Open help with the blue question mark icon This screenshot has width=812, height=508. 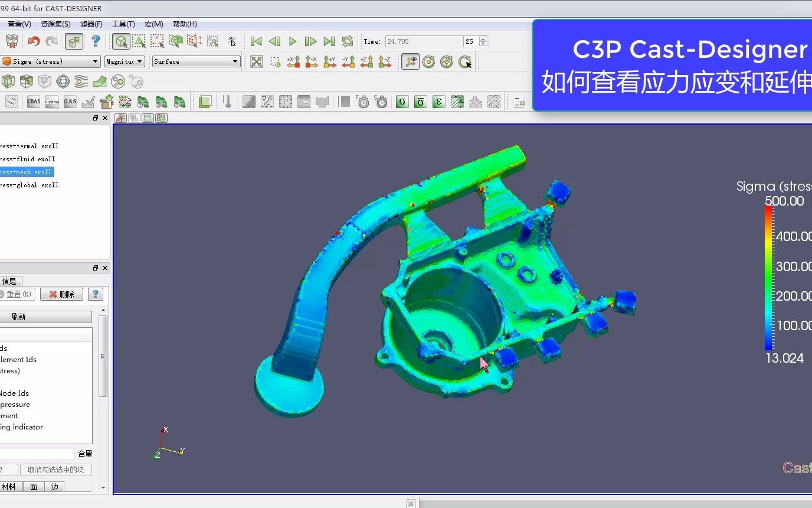[x=96, y=41]
